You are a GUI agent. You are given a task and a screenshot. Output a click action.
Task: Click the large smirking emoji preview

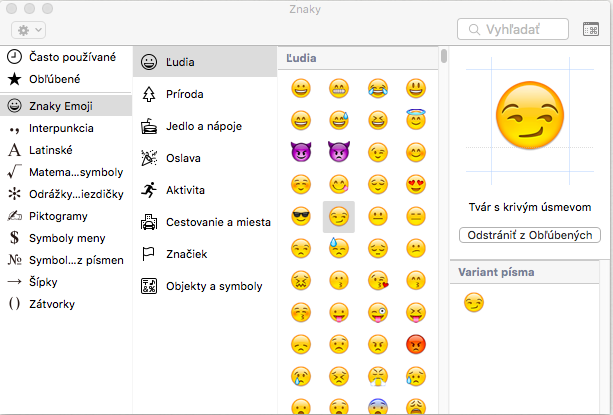[x=530, y=115]
